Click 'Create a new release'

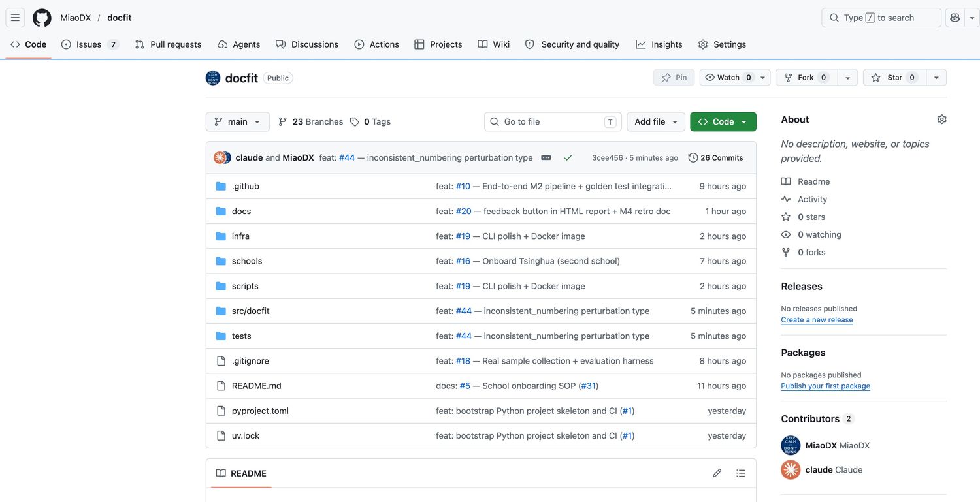817,320
